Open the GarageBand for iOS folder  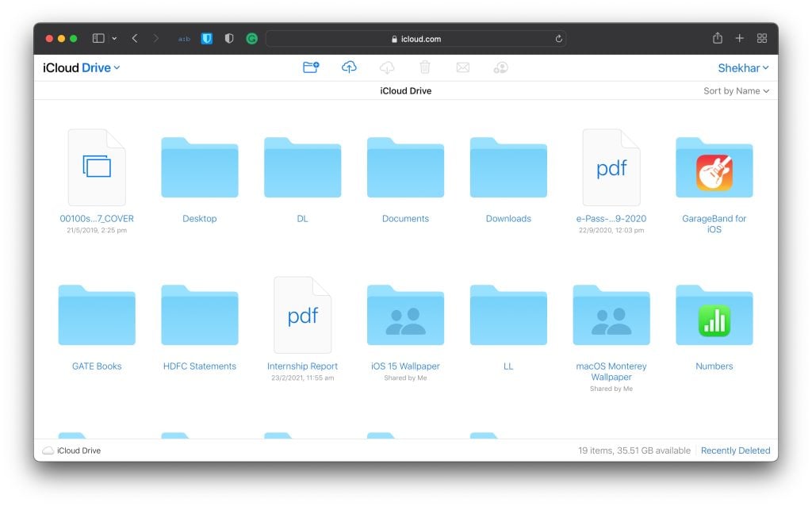(x=714, y=168)
